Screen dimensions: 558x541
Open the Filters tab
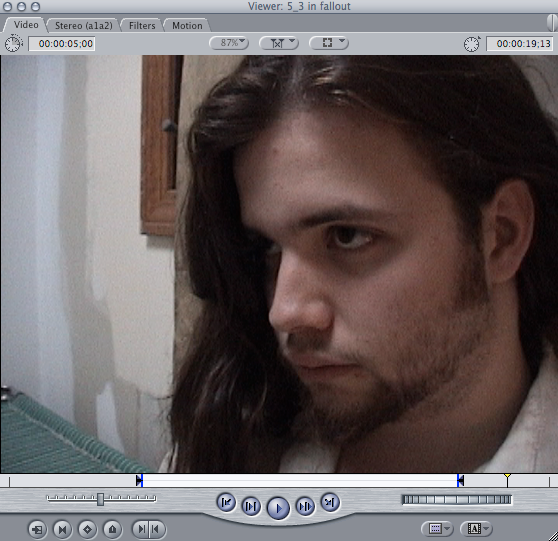tap(142, 26)
